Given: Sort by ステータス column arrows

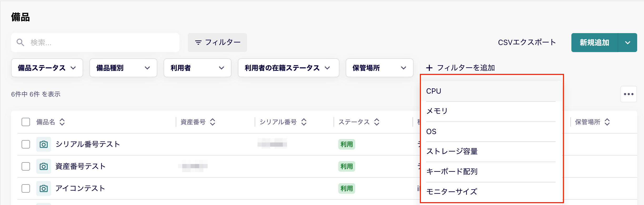Looking at the screenshot, I should coord(377,122).
